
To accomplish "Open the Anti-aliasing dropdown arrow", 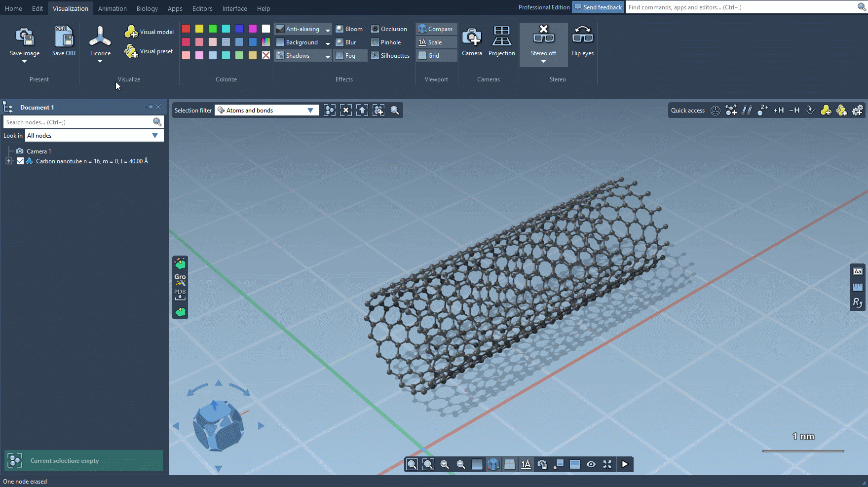I will (328, 30).
